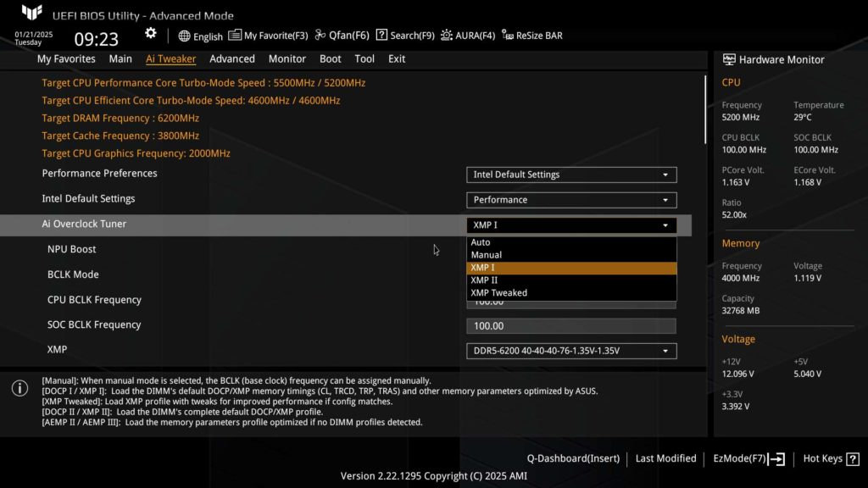Click the AURA light icon
Screen dimensions: 868x488
(446, 36)
